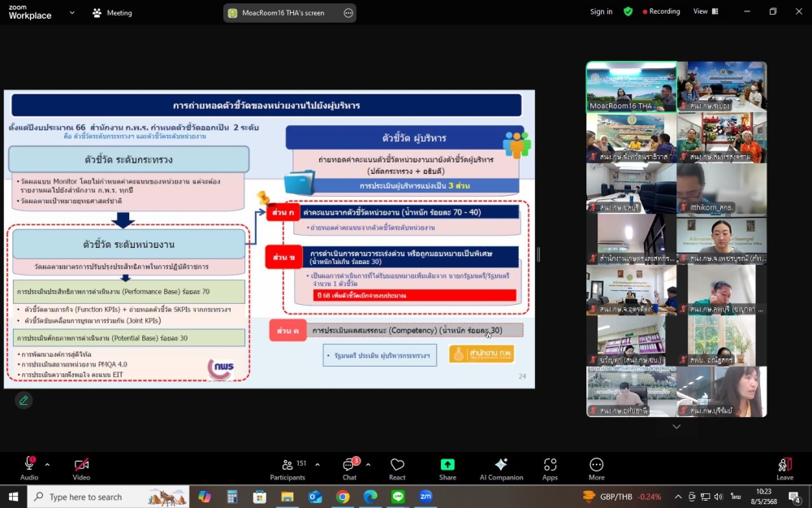Open the Participants panel
812x508 pixels.
(287, 466)
